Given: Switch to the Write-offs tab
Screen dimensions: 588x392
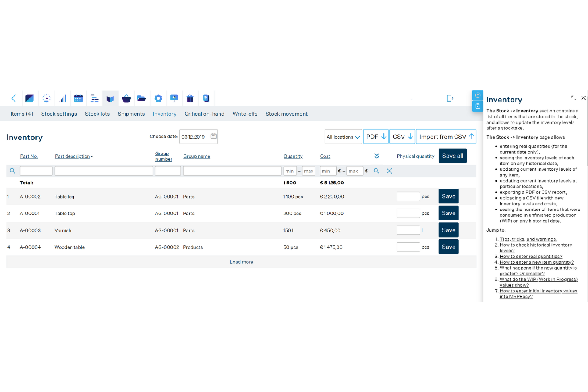Looking at the screenshot, I should coord(245,114).
